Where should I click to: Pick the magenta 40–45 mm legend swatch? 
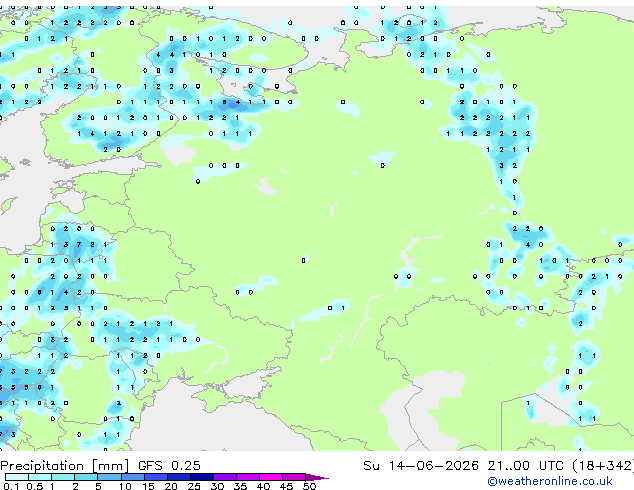click(271, 477)
